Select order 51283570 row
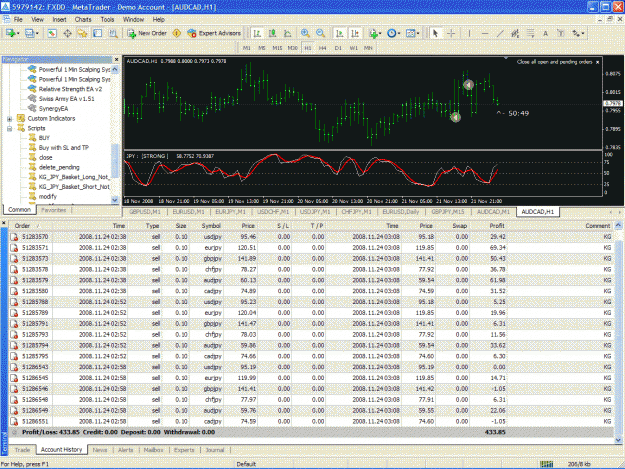 coord(312,237)
